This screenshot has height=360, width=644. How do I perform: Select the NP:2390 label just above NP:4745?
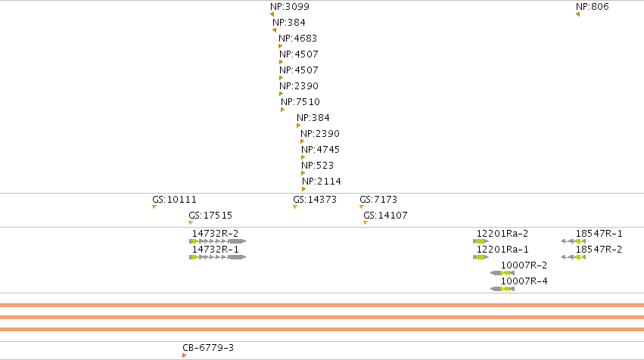pyautogui.click(x=320, y=133)
